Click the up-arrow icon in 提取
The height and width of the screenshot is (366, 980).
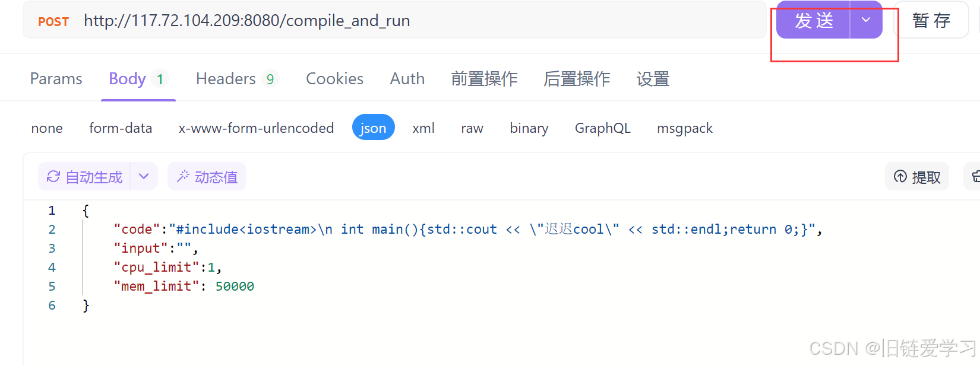900,177
